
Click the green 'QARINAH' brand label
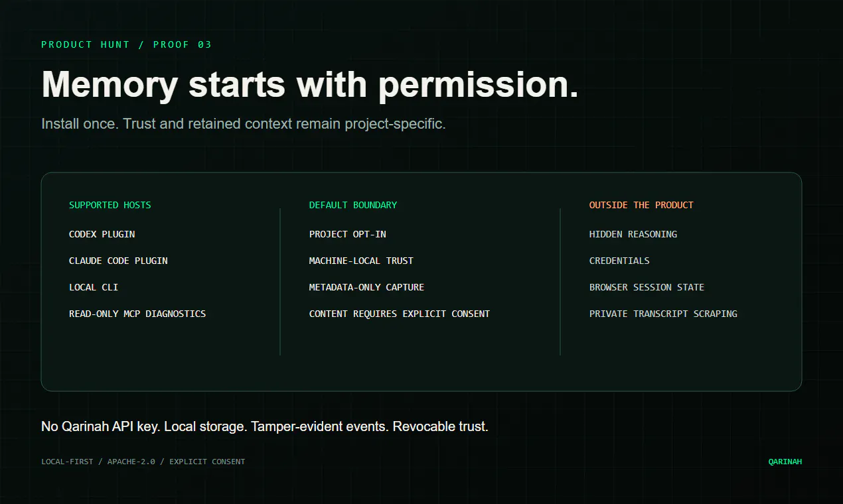click(x=785, y=462)
